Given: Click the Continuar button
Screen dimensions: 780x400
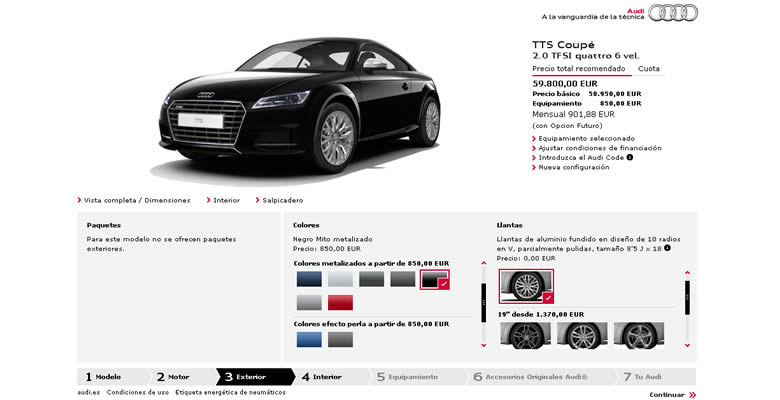Looking at the screenshot, I should 673,395.
